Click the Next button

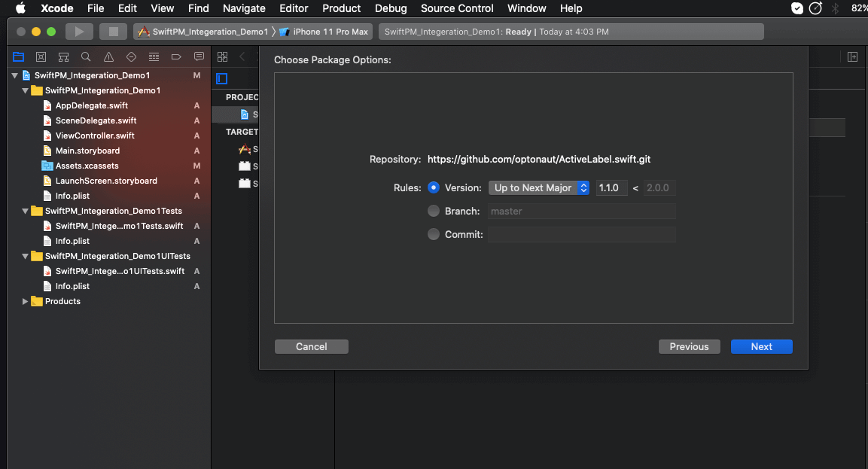(x=762, y=346)
